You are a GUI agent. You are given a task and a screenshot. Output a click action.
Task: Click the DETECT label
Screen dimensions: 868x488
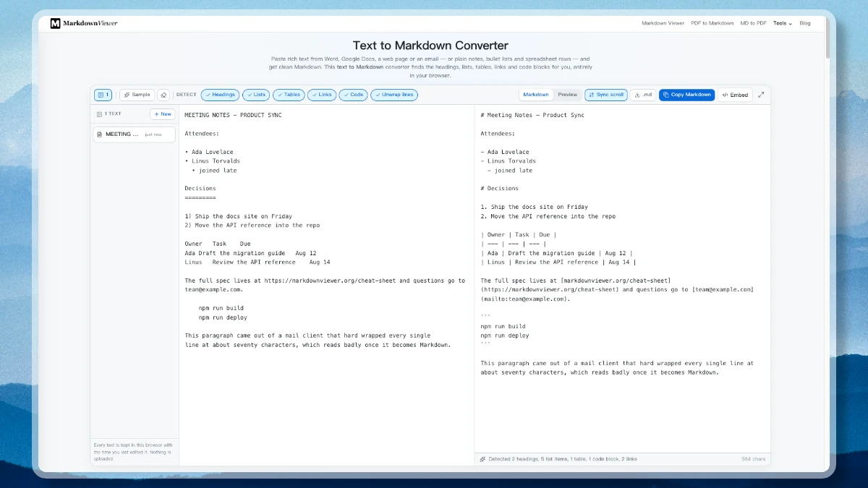pyautogui.click(x=186, y=95)
